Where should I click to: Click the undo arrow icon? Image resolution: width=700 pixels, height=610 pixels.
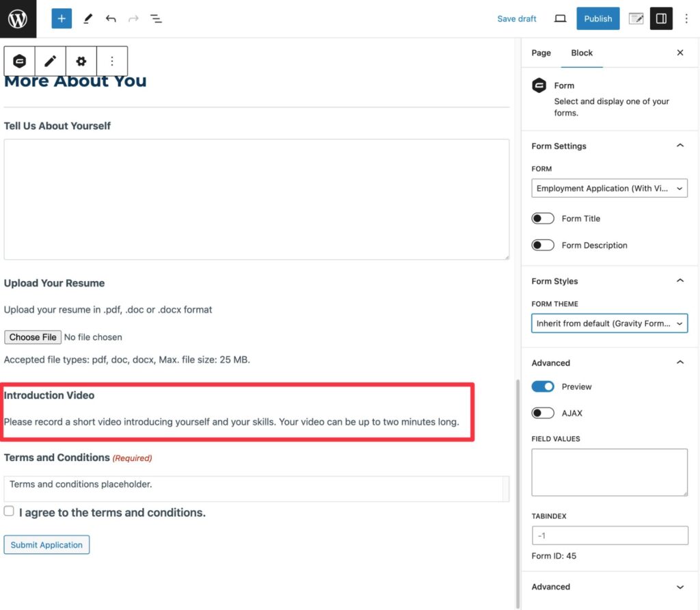pyautogui.click(x=111, y=19)
